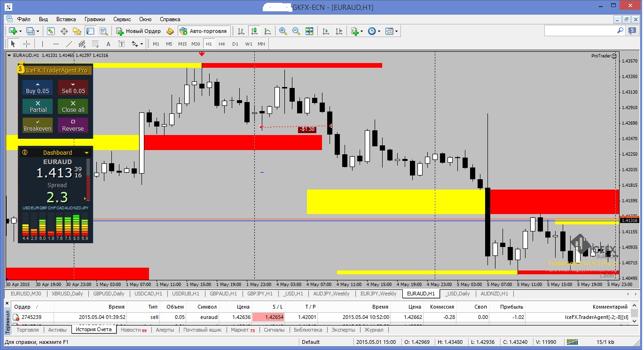Image resolution: width=644 pixels, height=350 pixels.
Task: Draw a vertical line tool
Action: (x=42, y=44)
